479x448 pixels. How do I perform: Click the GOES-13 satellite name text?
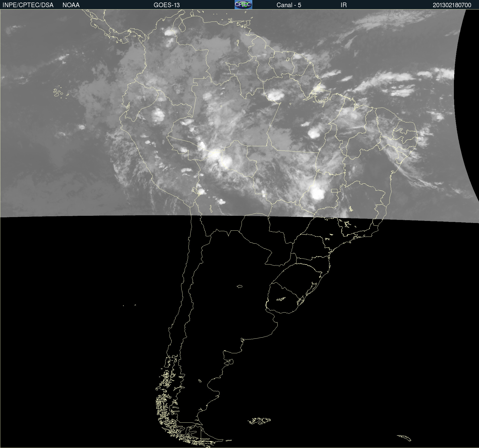click(167, 5)
